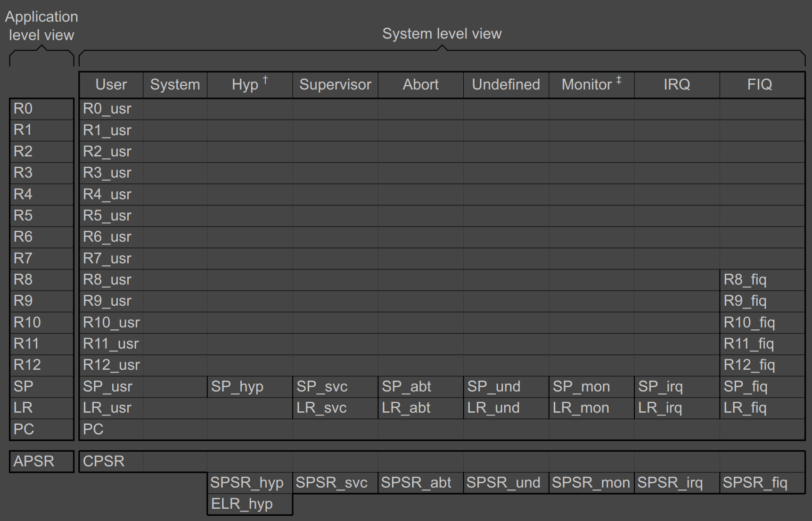Select the R7_usr cell
812x521 pixels.
(111, 259)
